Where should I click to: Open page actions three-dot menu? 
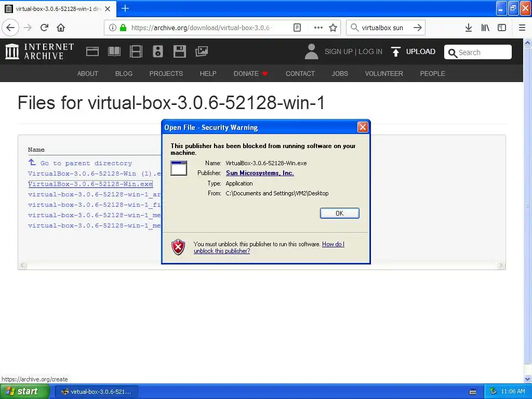point(318,28)
